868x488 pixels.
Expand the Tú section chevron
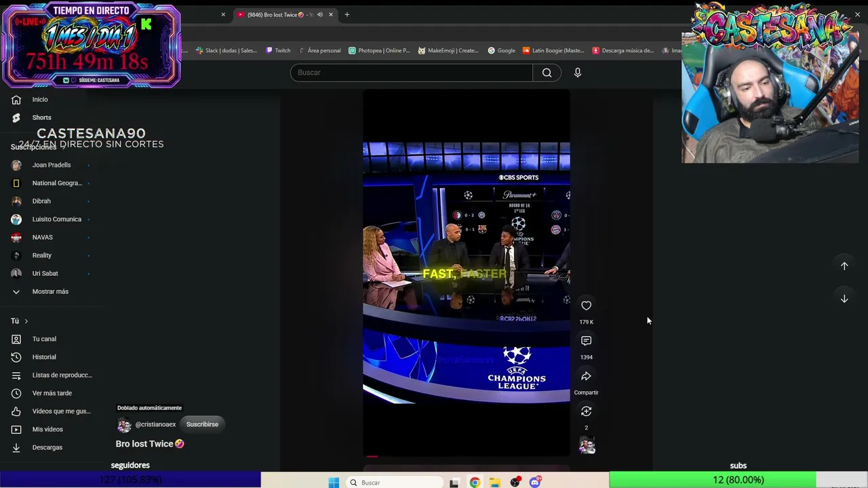coord(26,321)
